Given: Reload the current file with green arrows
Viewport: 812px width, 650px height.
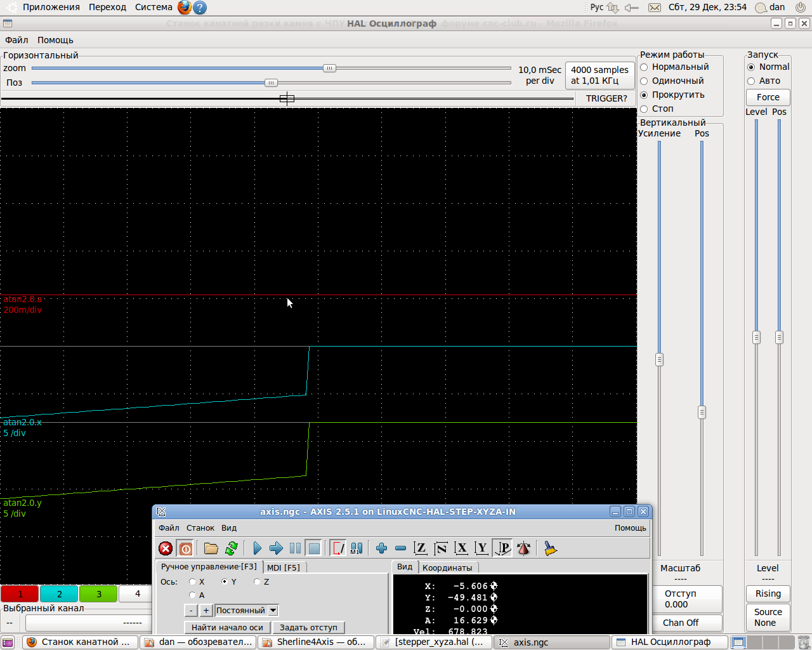Looking at the screenshot, I should 232,548.
